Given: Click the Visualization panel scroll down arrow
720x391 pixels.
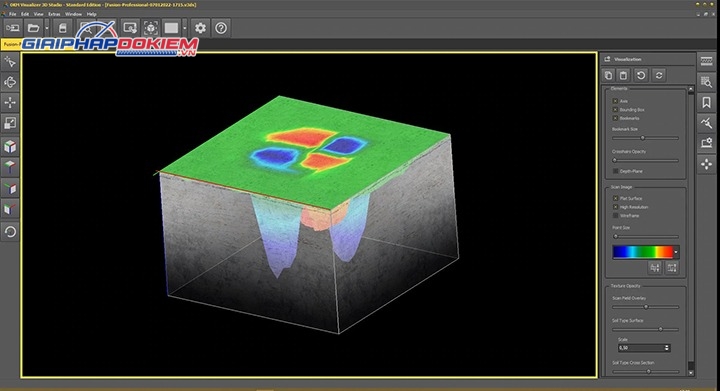Looking at the screenshot, I should click(691, 373).
